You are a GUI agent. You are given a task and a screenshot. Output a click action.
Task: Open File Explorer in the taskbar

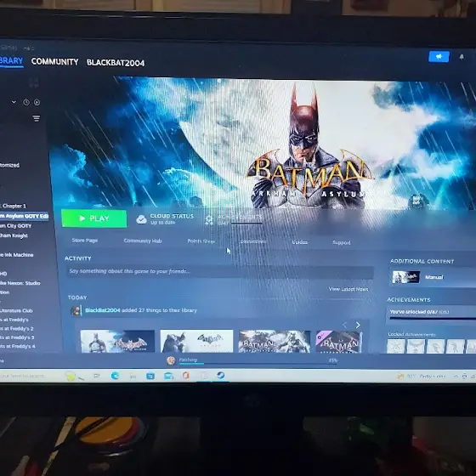pyautogui.click(x=133, y=377)
